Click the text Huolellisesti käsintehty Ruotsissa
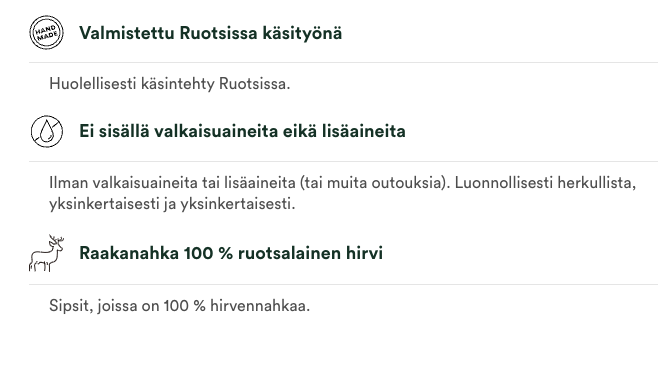Viewport: 658px width, 366px height. click(x=170, y=84)
